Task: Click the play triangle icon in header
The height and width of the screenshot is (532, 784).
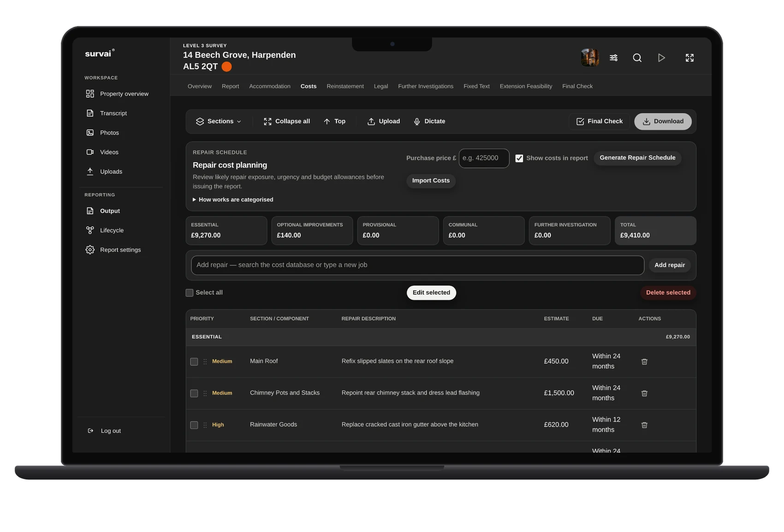Action: click(661, 58)
